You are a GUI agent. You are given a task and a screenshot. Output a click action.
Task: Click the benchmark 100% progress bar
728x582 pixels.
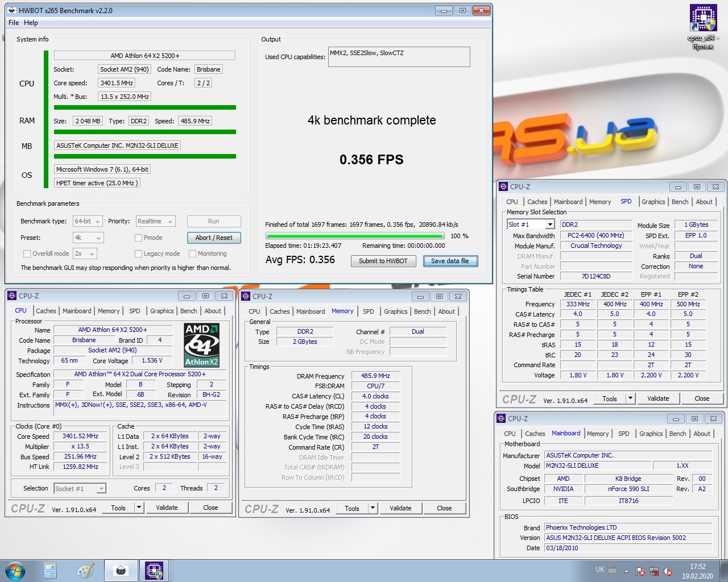(x=355, y=236)
